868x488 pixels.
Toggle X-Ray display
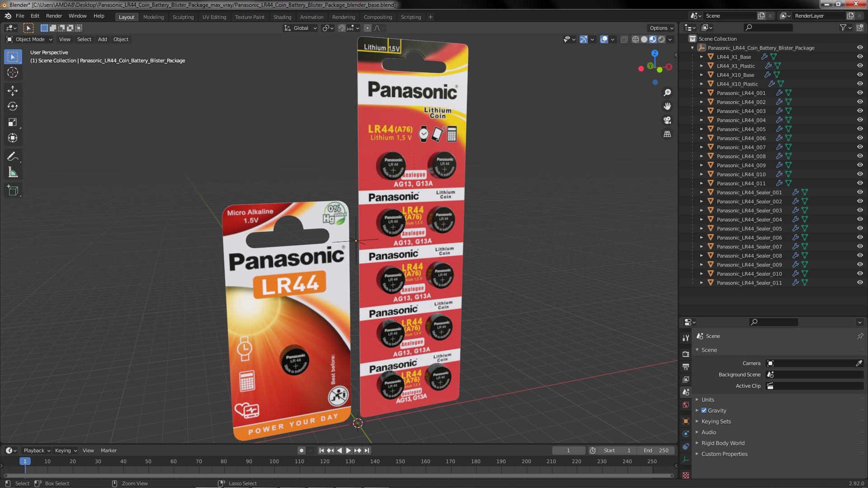[x=624, y=39]
